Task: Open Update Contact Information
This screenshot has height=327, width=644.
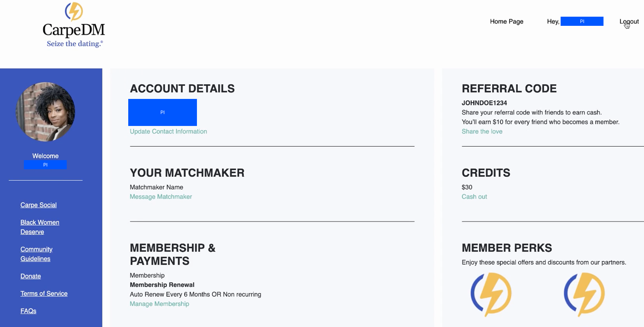Action: tap(168, 131)
